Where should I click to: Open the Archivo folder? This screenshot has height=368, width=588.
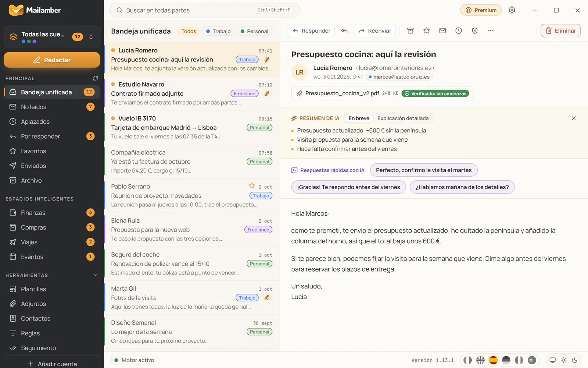click(52, 180)
